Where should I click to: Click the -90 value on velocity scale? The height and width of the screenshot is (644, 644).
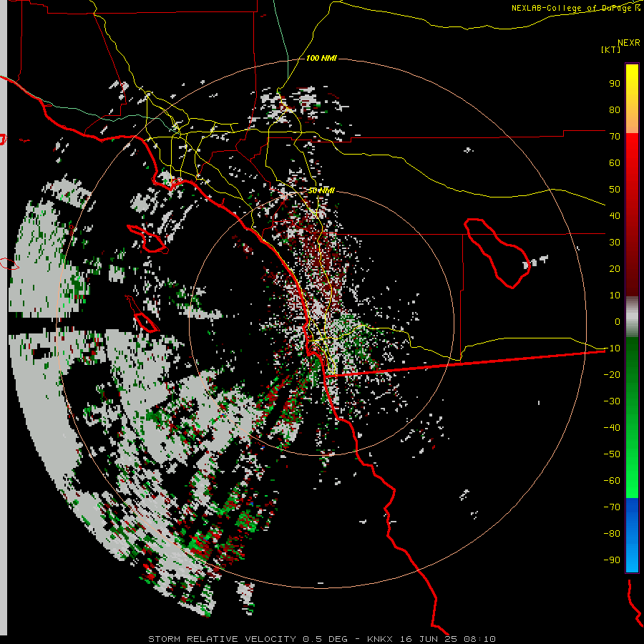(x=612, y=560)
